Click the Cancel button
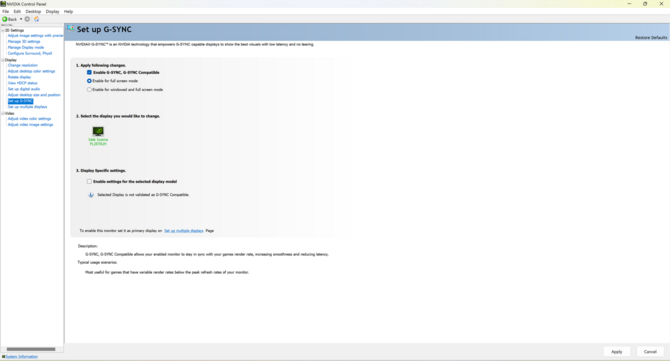This screenshot has height=361, width=670. pos(650,352)
